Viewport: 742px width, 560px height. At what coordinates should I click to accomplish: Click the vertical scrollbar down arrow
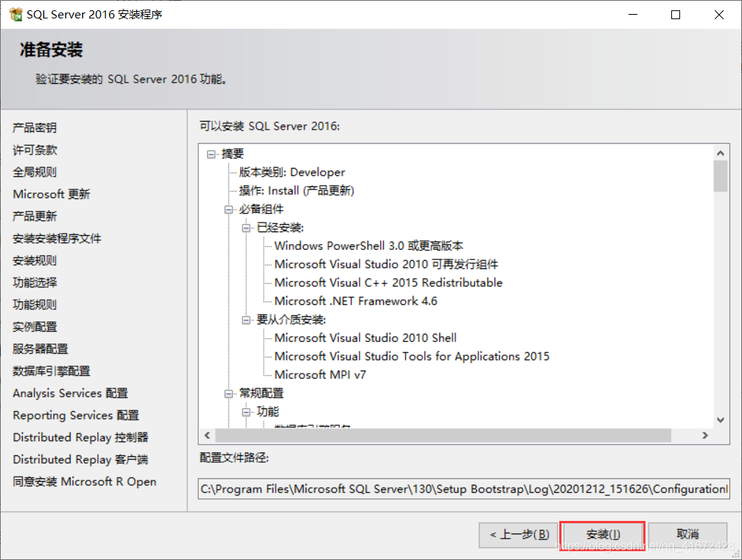click(720, 419)
